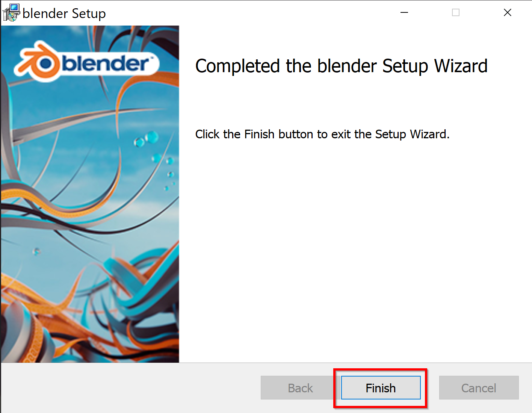
Task: Click the word "Completed" in the heading
Action: click(237, 67)
